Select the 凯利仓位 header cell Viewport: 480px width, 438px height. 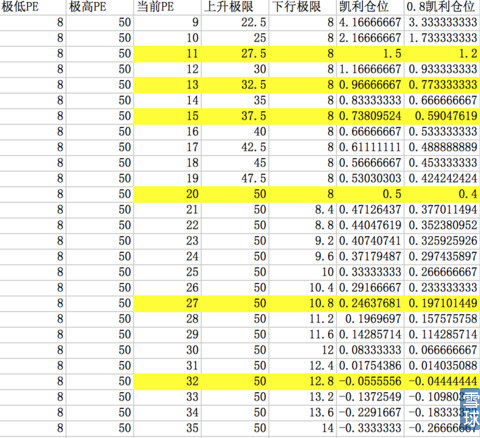tap(370, 7)
